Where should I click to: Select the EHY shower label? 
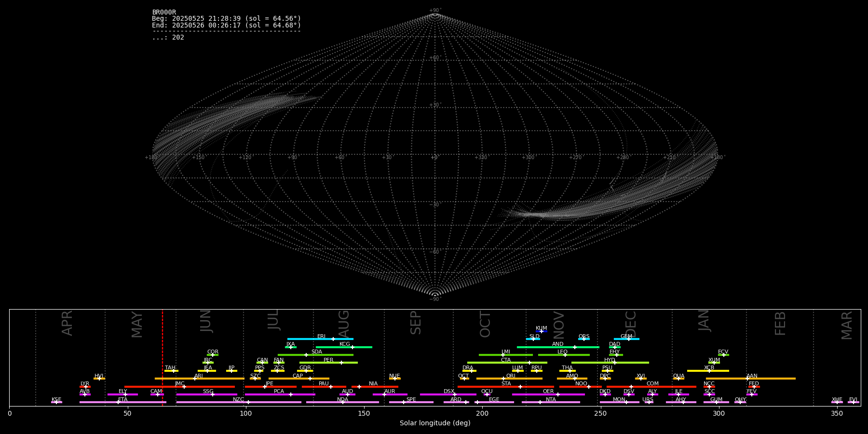pos(614,352)
